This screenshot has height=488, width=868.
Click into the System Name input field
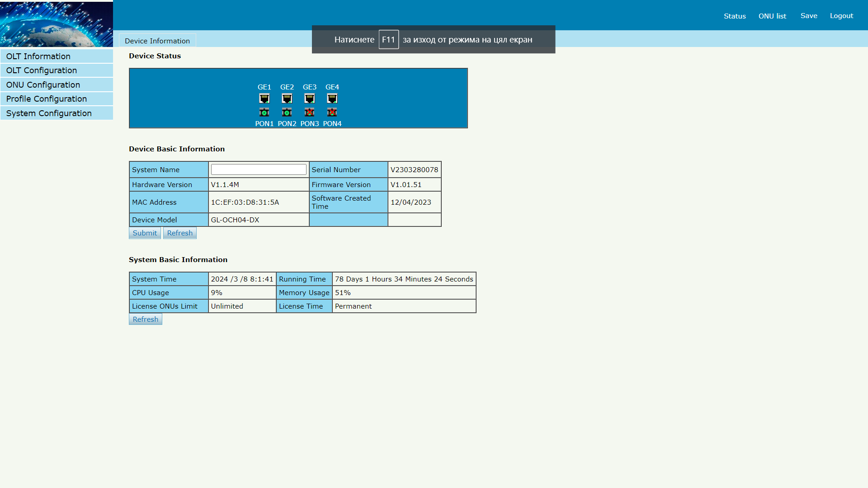pyautogui.click(x=259, y=169)
